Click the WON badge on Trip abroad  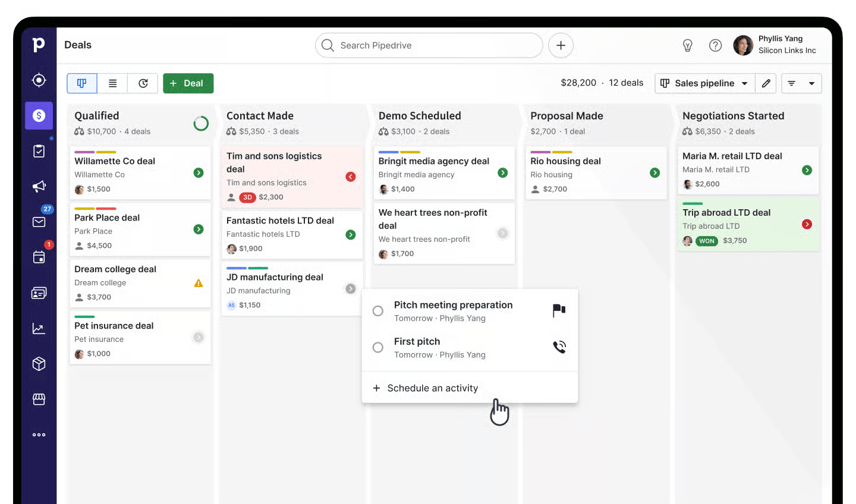tap(707, 241)
